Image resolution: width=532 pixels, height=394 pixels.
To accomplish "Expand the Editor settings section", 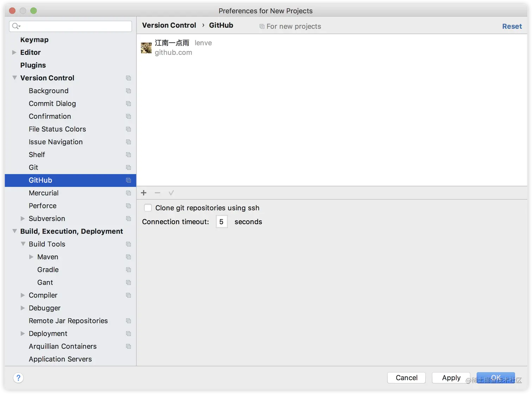I will 14,52.
